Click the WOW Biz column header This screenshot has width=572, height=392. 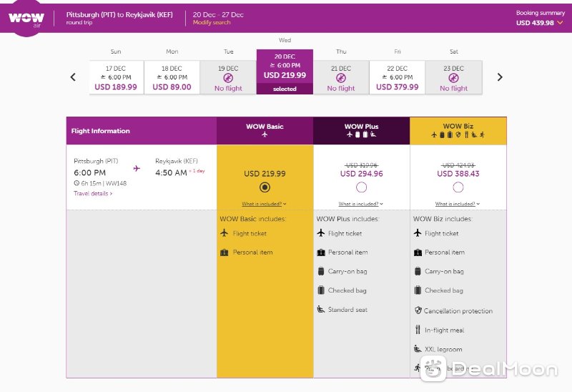(x=458, y=131)
